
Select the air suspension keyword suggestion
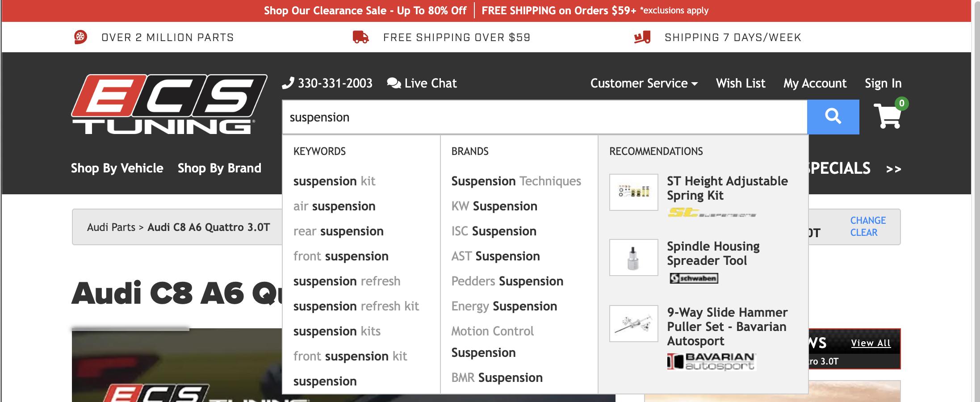coord(334,206)
